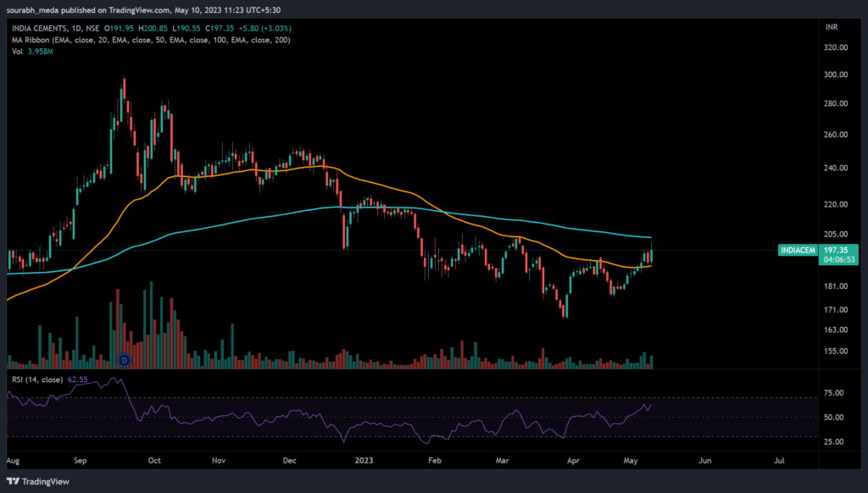Click the dividend 'D' marker on chart
This screenshot has width=868, height=493.
pyautogui.click(x=125, y=360)
